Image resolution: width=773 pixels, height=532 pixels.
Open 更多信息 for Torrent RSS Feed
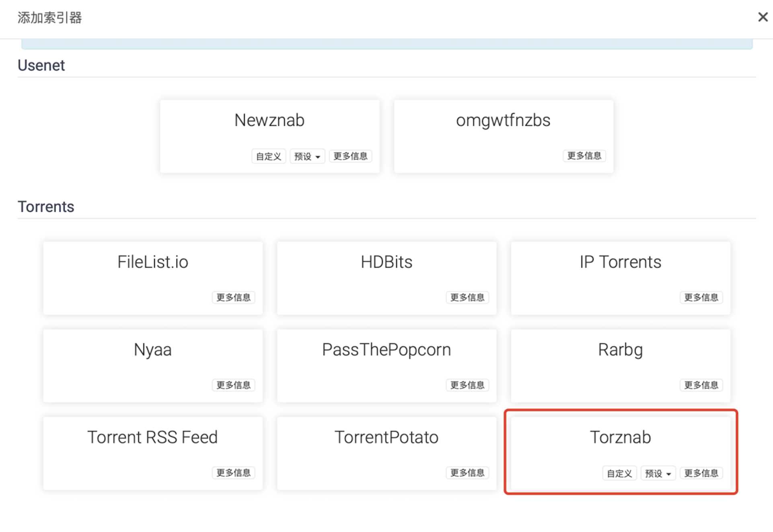(233, 473)
